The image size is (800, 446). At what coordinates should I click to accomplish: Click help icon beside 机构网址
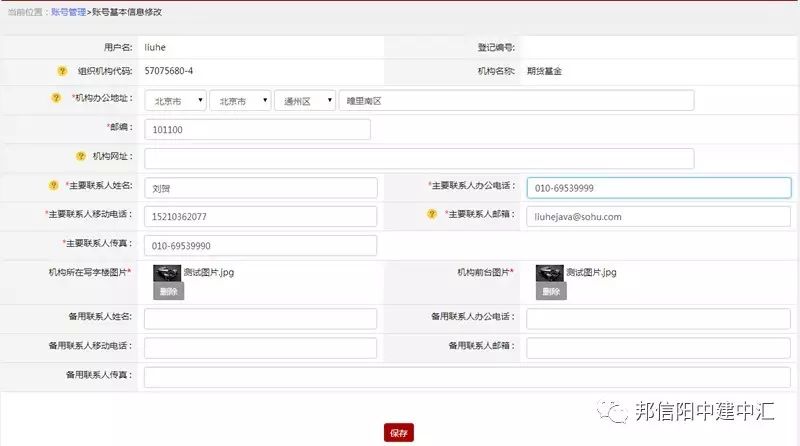[81, 157]
